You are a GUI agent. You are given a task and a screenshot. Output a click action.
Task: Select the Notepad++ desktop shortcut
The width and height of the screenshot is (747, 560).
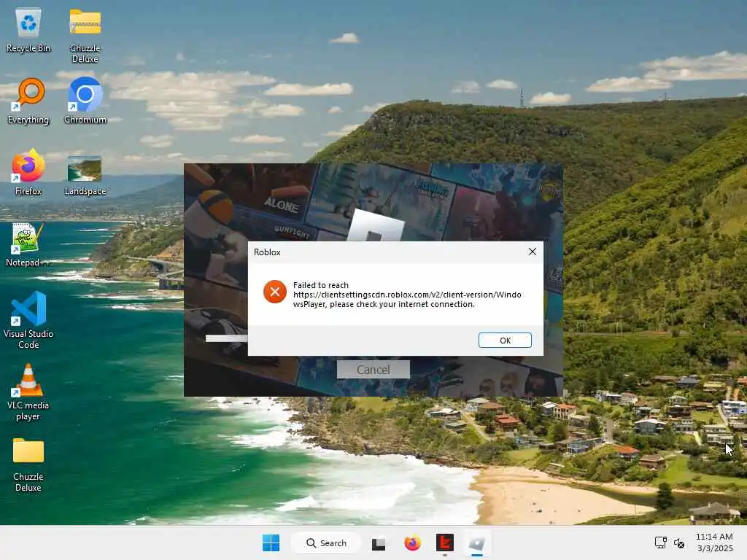pos(28,245)
